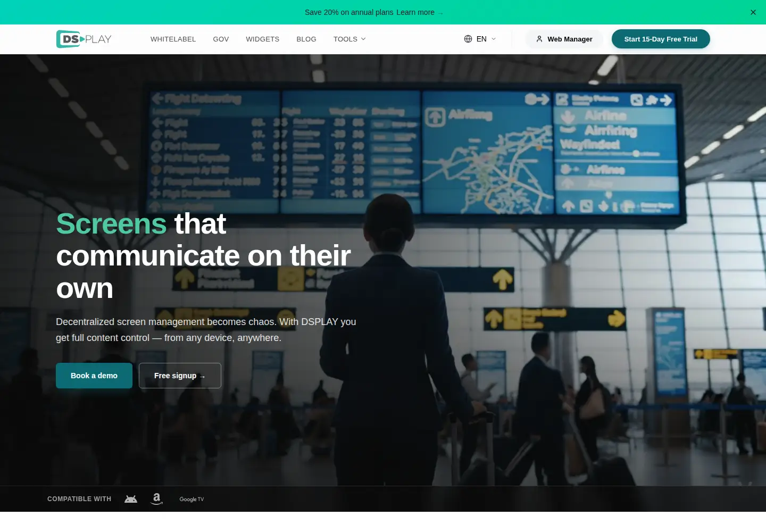Dismiss the annual plans banner
The height and width of the screenshot is (532, 766).
point(753,12)
